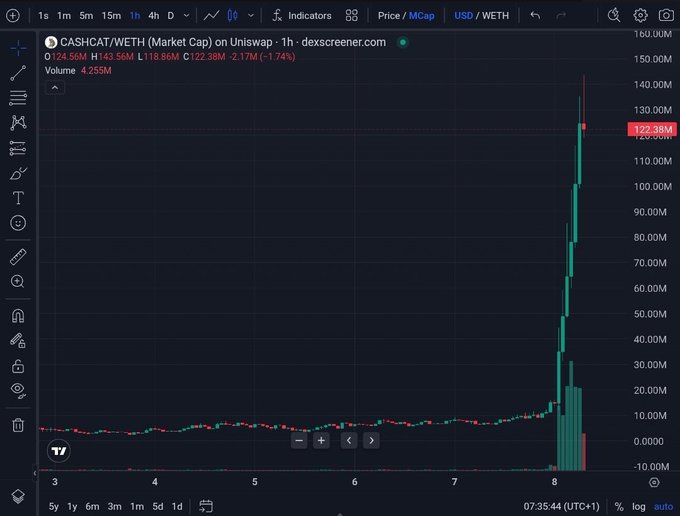This screenshot has width=680, height=516.
Task: Toggle stay in drawing mode pencil-lock
Action: (18, 341)
